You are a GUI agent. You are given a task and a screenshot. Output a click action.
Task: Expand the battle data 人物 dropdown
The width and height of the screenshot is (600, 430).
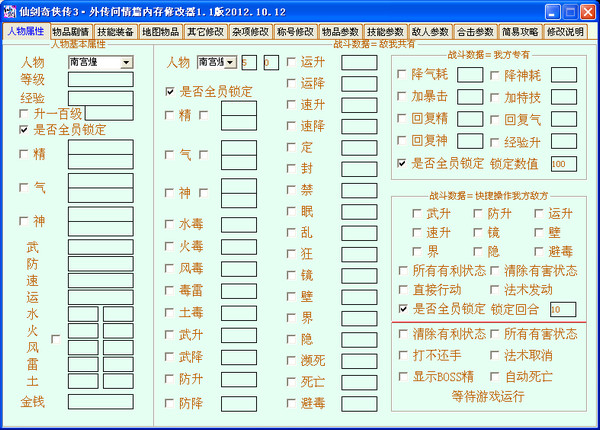(x=230, y=62)
